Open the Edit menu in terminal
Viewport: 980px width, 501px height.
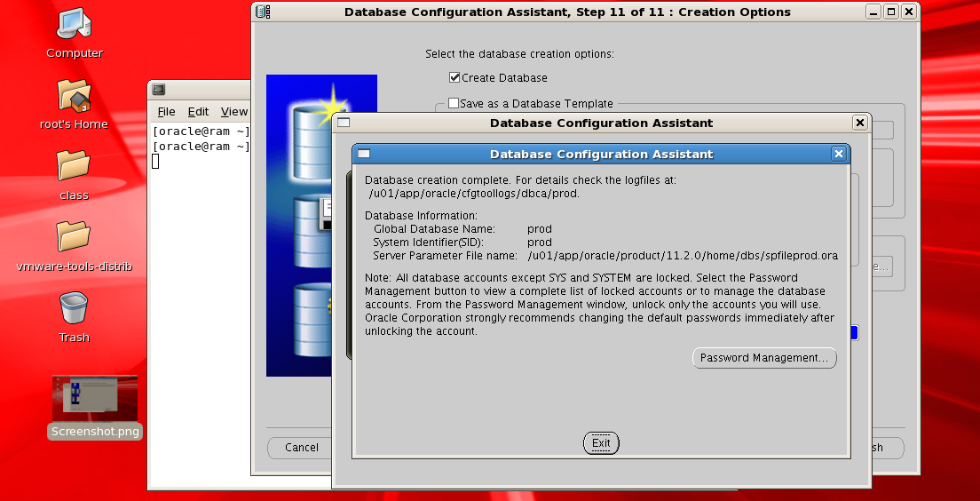[198, 112]
